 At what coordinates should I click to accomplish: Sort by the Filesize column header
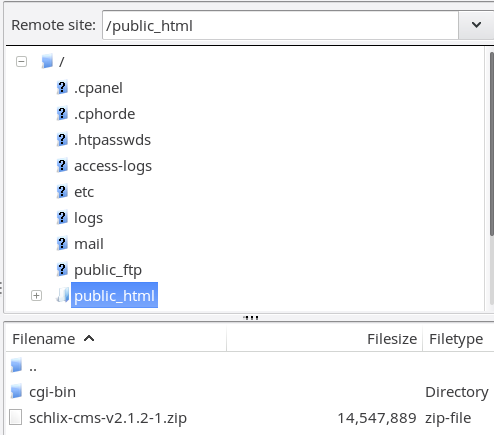pyautogui.click(x=325, y=339)
